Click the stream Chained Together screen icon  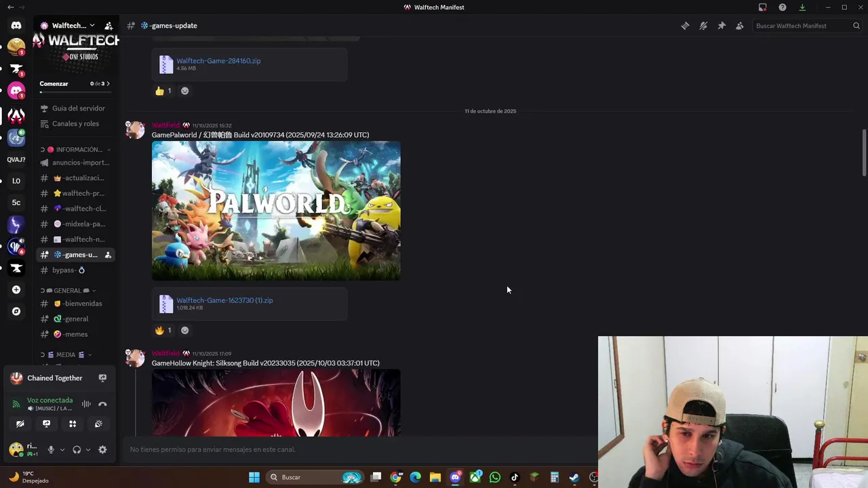tap(102, 378)
